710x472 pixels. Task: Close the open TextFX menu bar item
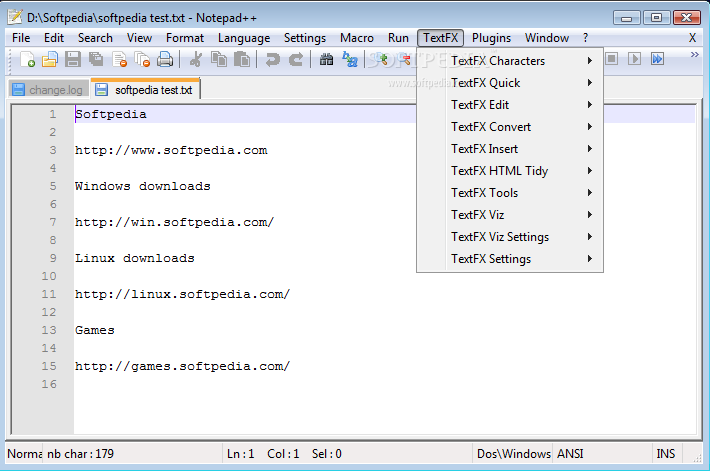pos(441,38)
